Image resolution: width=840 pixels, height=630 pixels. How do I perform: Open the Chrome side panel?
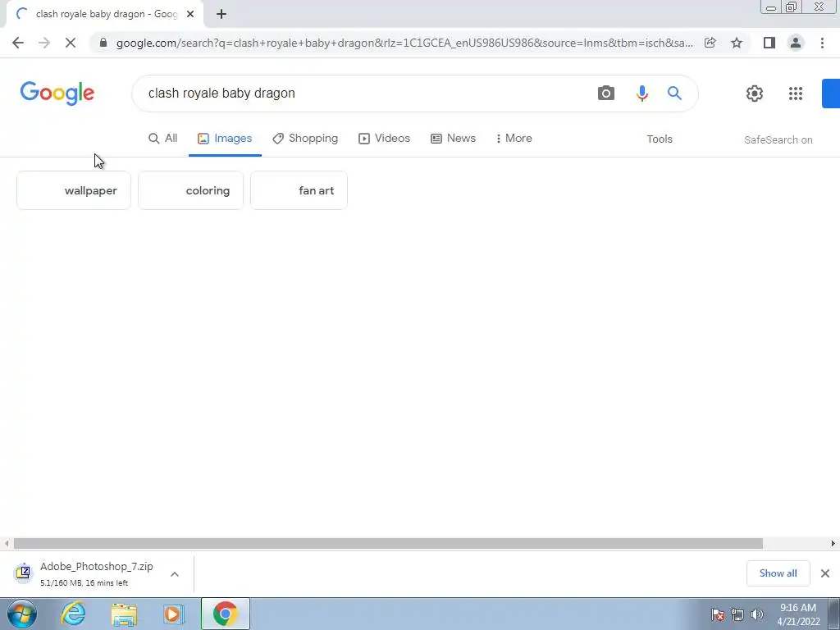pos(769,43)
